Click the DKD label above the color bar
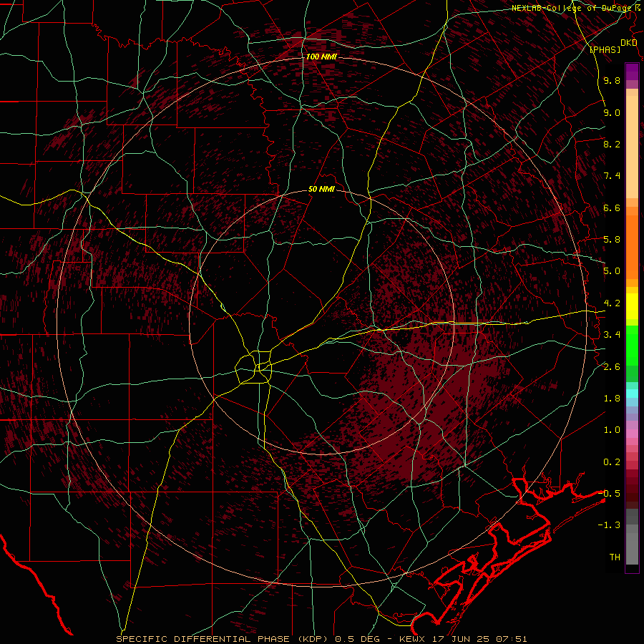Viewport: 644px width, 644px height. pos(628,43)
